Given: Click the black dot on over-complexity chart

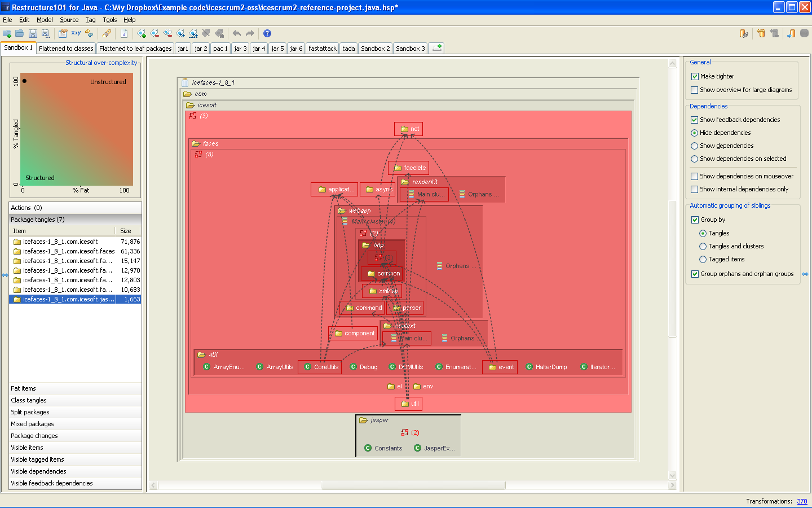Looking at the screenshot, I should [x=24, y=81].
